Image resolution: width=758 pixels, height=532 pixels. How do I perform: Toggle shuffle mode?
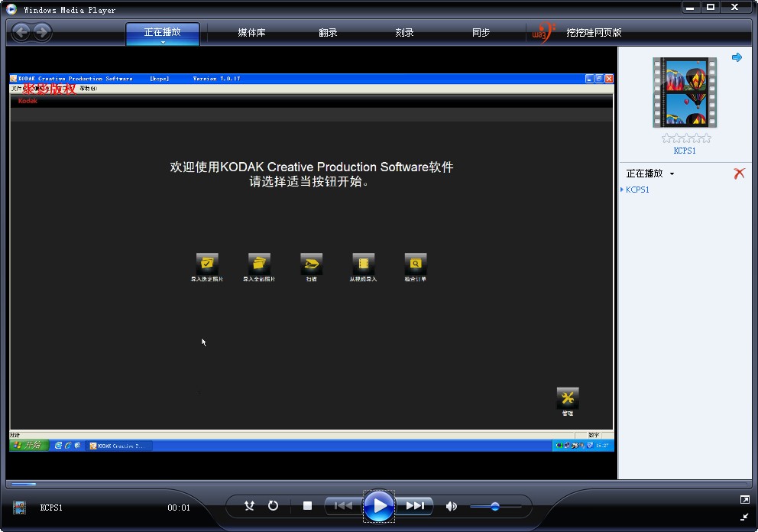[x=249, y=506]
